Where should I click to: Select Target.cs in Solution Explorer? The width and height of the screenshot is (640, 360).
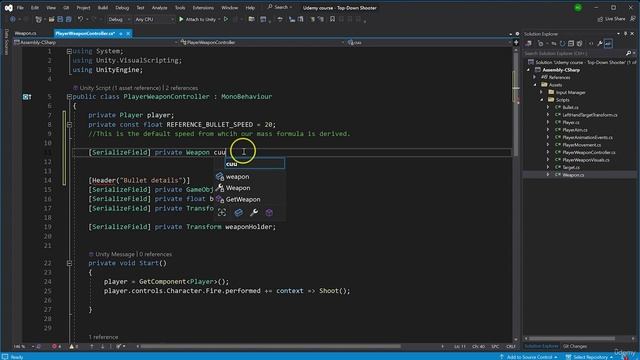click(570, 167)
